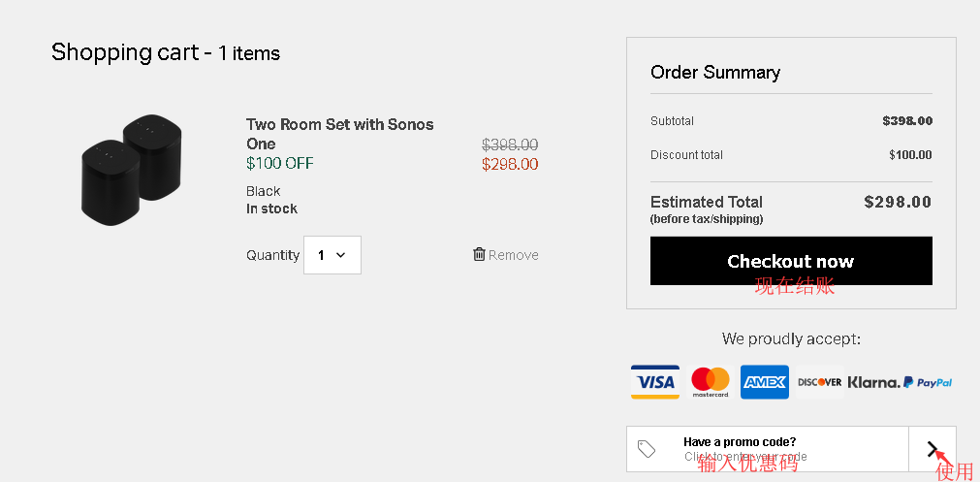Click the crossed-out $398.00 original price
The height and width of the screenshot is (482, 980).
coord(510,145)
